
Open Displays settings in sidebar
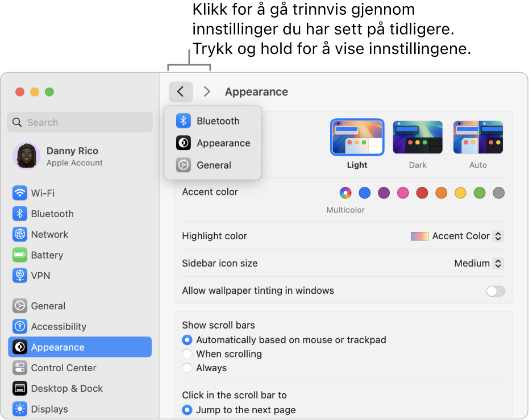[80, 409]
